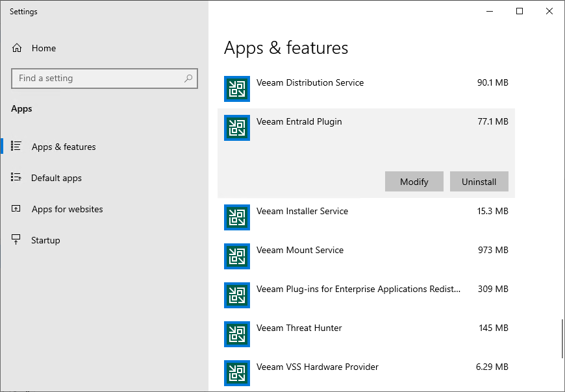The height and width of the screenshot is (392, 565).
Task: Focus the Find a setting search box
Action: point(97,79)
